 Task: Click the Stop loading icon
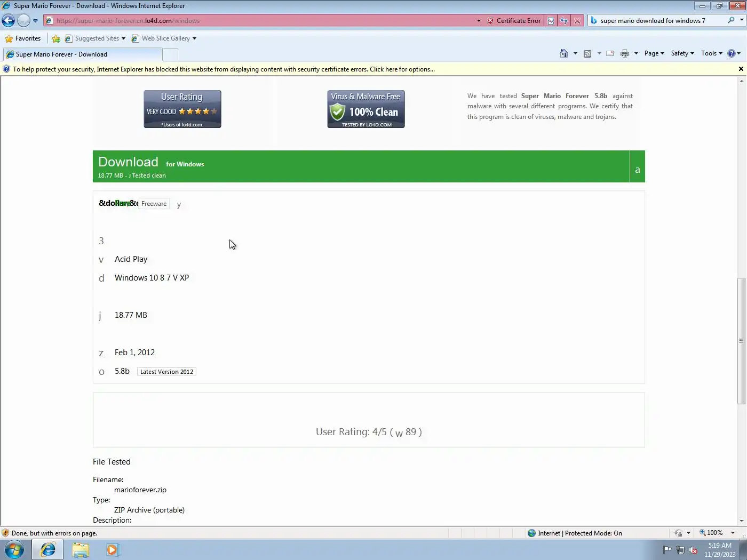577,21
